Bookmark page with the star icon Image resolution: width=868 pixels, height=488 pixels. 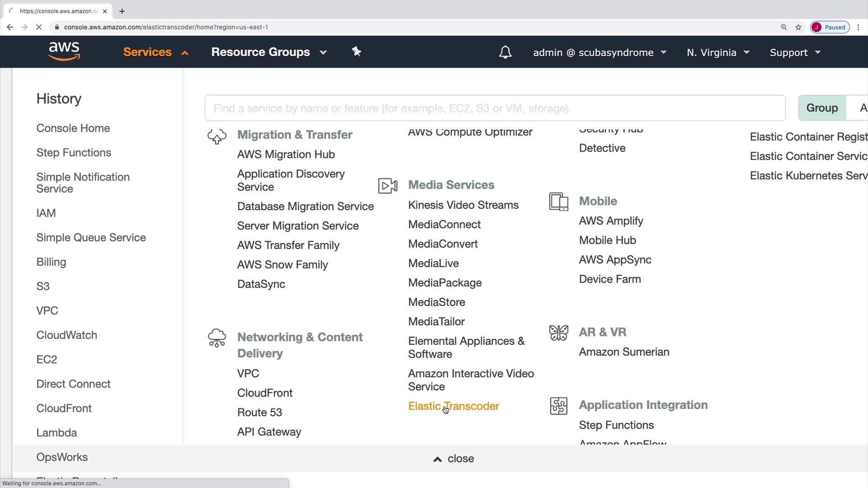click(798, 27)
